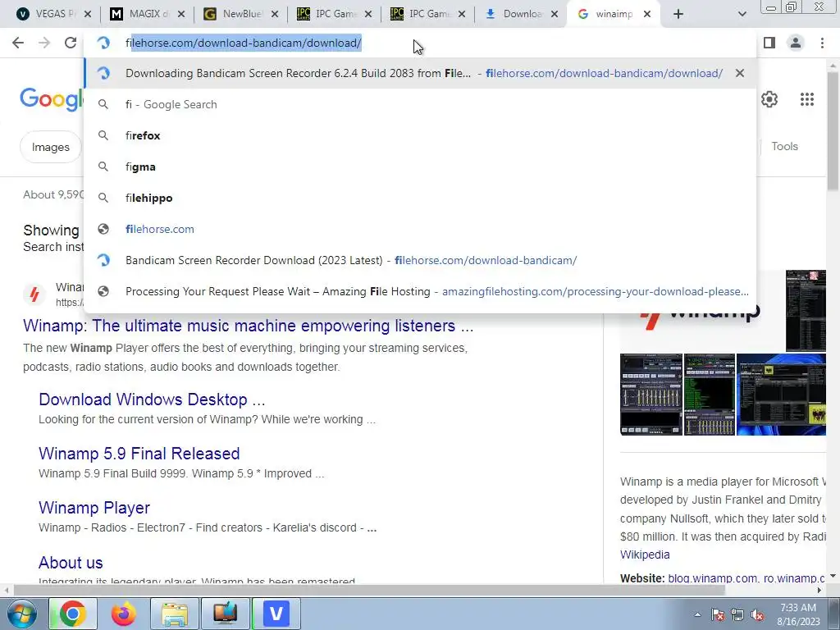
Task: Open the Winamp ultimate music machine result
Action: (248, 326)
